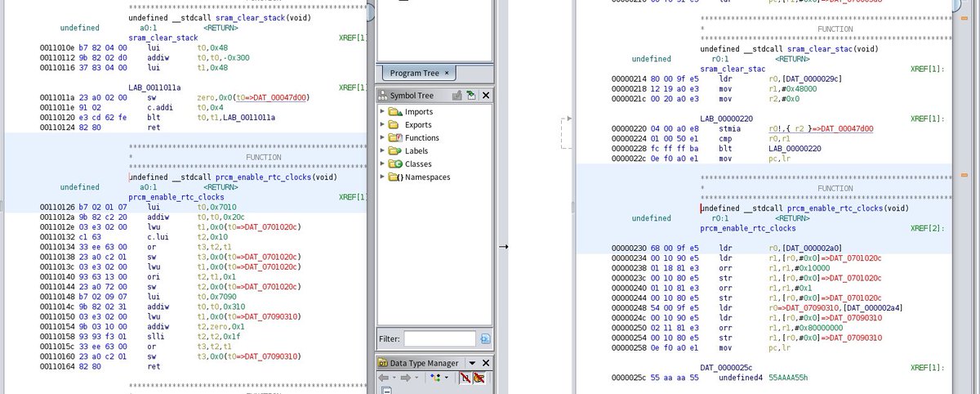The height and width of the screenshot is (394, 980).
Task: Toggle the filter pointers button
Action: pyautogui.click(x=479, y=378)
